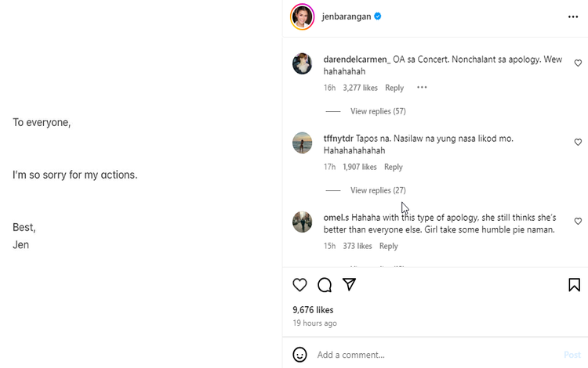Open comments via speech bubble icon
588x368 pixels.
click(x=325, y=285)
